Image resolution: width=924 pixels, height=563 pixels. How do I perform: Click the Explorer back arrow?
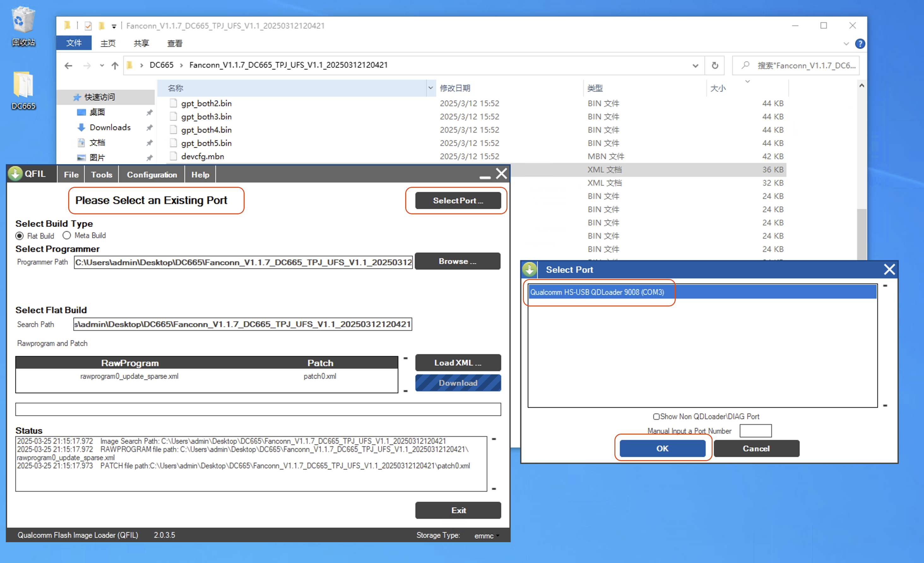tap(68, 66)
